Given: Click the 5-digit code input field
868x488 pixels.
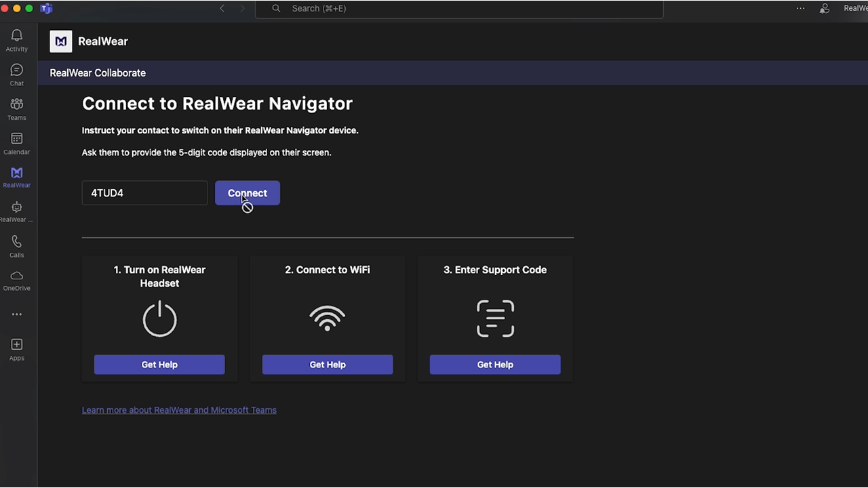Looking at the screenshot, I should [144, 193].
